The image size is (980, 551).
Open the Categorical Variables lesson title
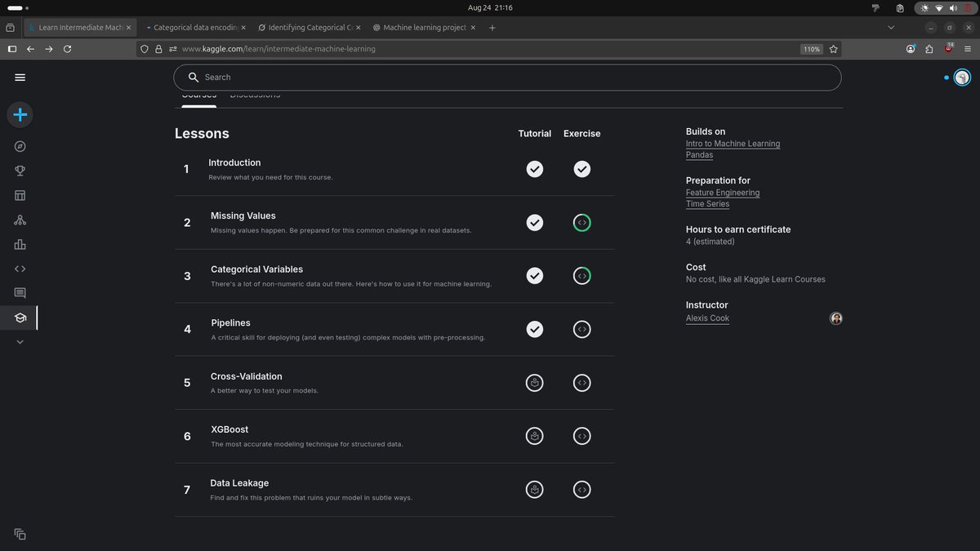coord(256,269)
